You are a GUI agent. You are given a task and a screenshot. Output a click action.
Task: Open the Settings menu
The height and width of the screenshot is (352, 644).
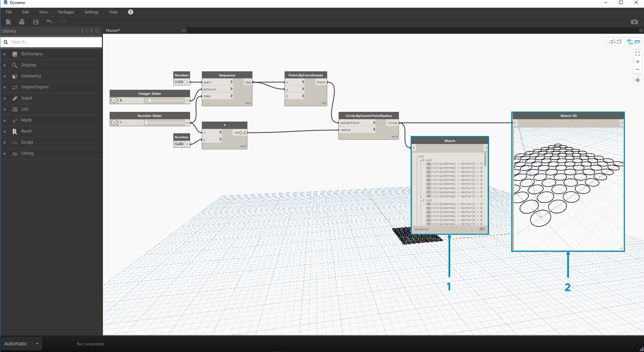point(91,12)
